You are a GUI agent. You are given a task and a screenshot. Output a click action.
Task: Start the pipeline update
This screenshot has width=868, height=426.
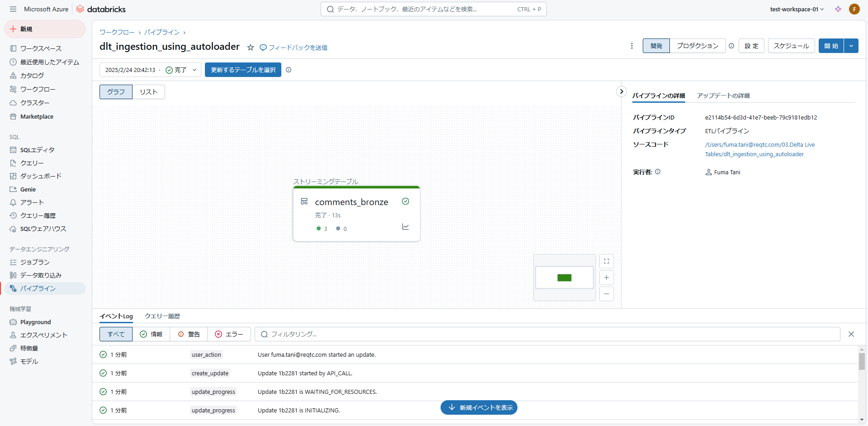coord(831,46)
